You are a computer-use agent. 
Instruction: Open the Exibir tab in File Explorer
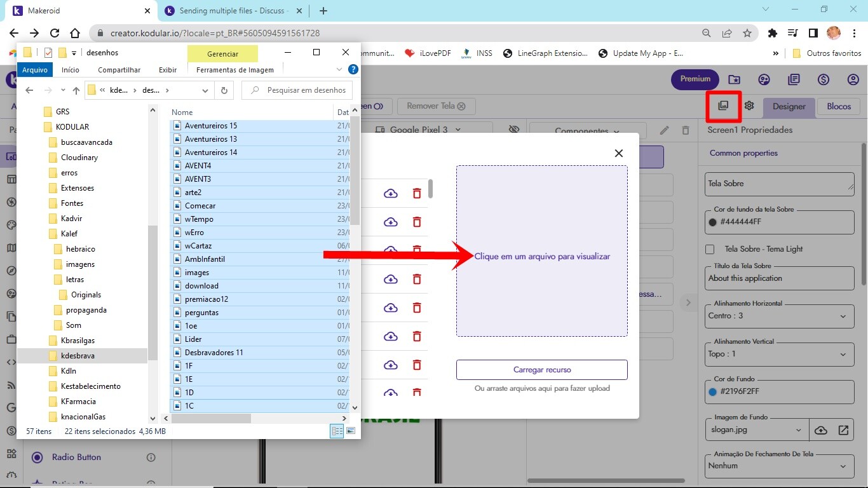[168, 70]
